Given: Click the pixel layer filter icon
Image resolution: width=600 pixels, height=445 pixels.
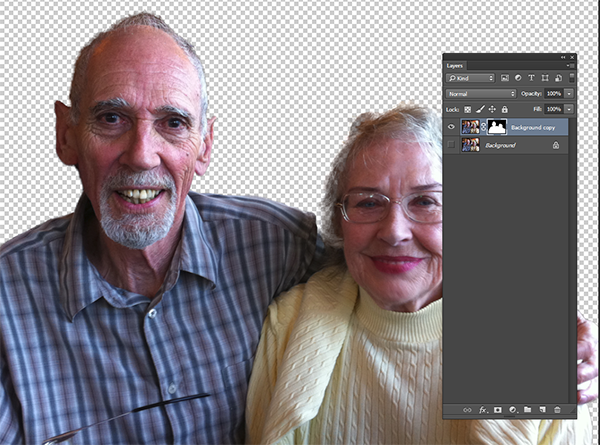Looking at the screenshot, I should 504,78.
